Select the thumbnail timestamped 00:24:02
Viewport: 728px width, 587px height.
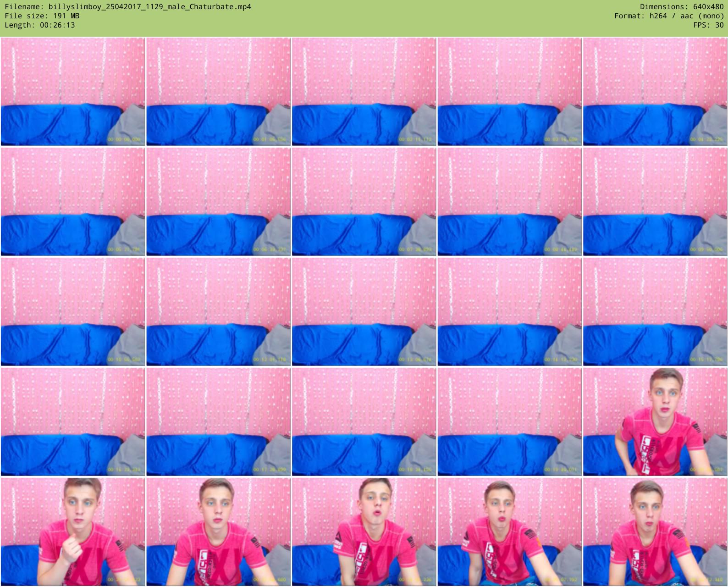point(364,532)
